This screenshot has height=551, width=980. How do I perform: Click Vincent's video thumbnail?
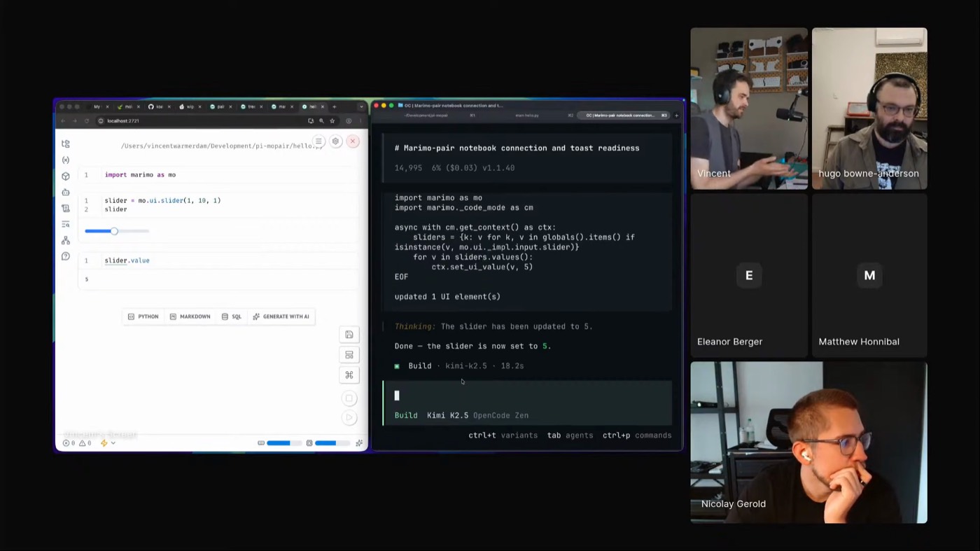click(x=749, y=109)
